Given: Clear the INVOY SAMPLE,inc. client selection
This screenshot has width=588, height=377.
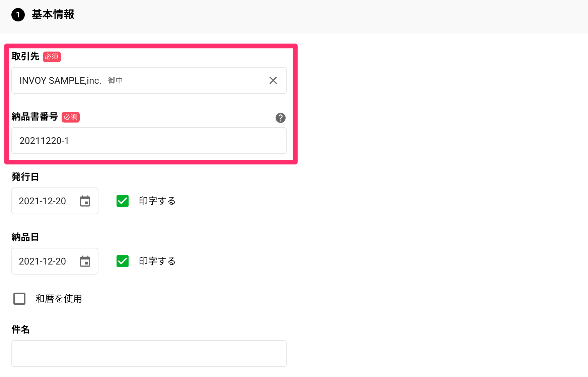Looking at the screenshot, I should tap(273, 80).
